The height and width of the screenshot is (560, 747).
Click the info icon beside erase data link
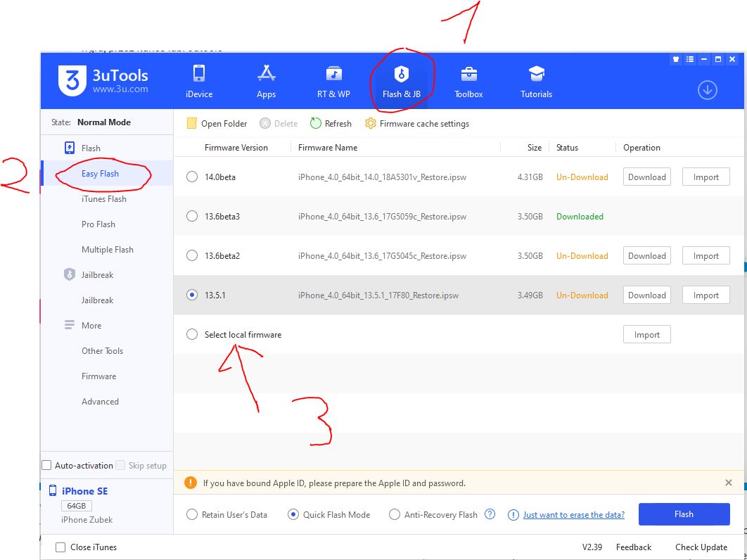click(x=513, y=515)
